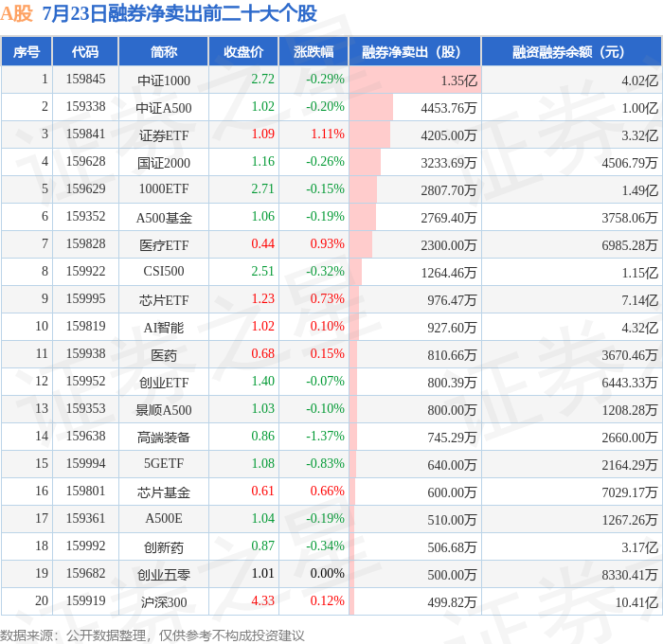Click the name 创业ETF
Screen dimensions: 663x644
coord(164,383)
